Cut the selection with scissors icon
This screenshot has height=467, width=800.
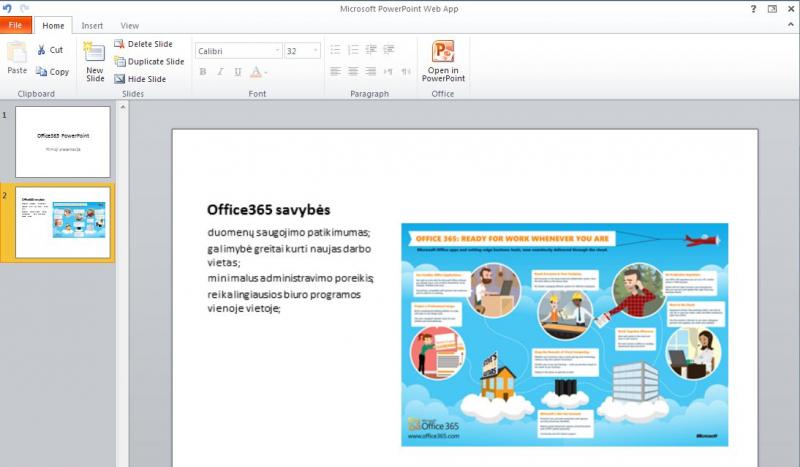coord(49,50)
